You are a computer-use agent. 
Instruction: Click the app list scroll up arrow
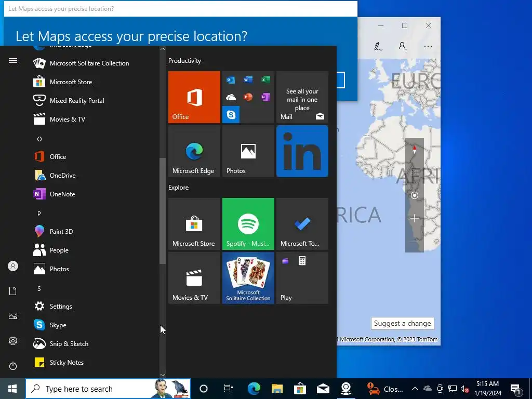click(163, 49)
